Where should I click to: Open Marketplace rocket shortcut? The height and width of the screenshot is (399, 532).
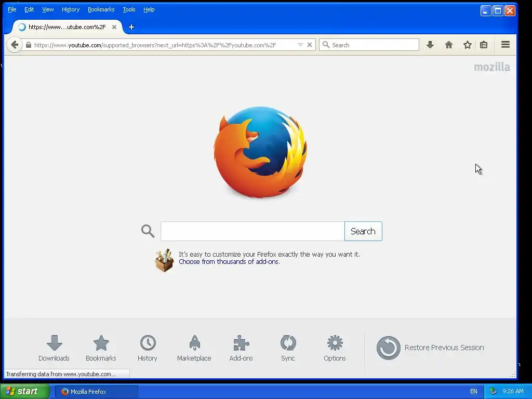pos(194,348)
